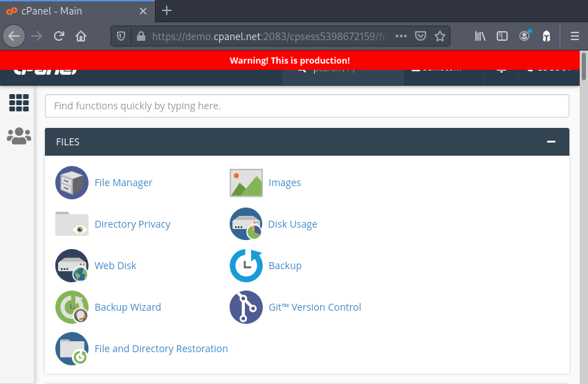Click the Images icon
Image resolution: width=588 pixels, height=384 pixels.
tap(246, 183)
